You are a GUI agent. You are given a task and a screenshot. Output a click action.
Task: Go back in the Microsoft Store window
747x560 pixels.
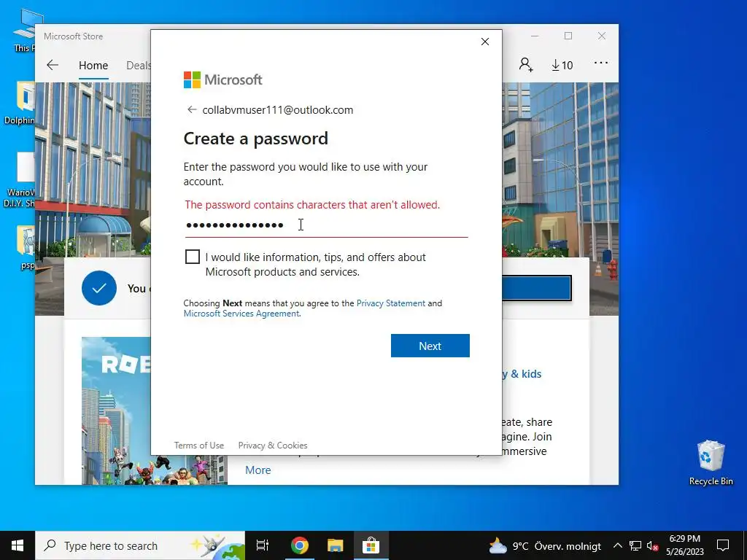pos(53,65)
